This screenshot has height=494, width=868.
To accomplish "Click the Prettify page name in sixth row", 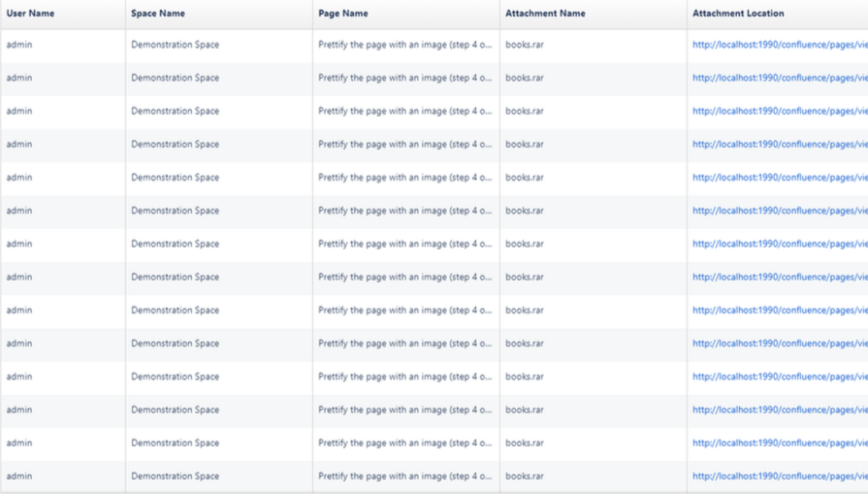I will click(404, 211).
